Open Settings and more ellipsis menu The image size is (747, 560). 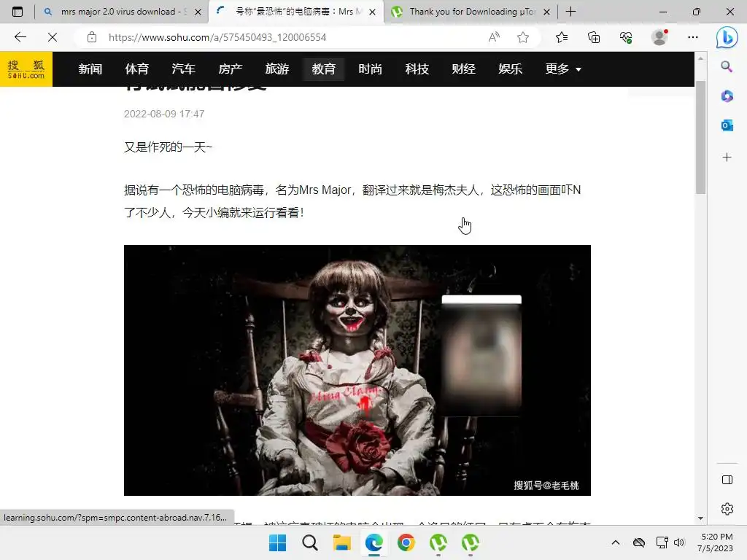tap(693, 37)
